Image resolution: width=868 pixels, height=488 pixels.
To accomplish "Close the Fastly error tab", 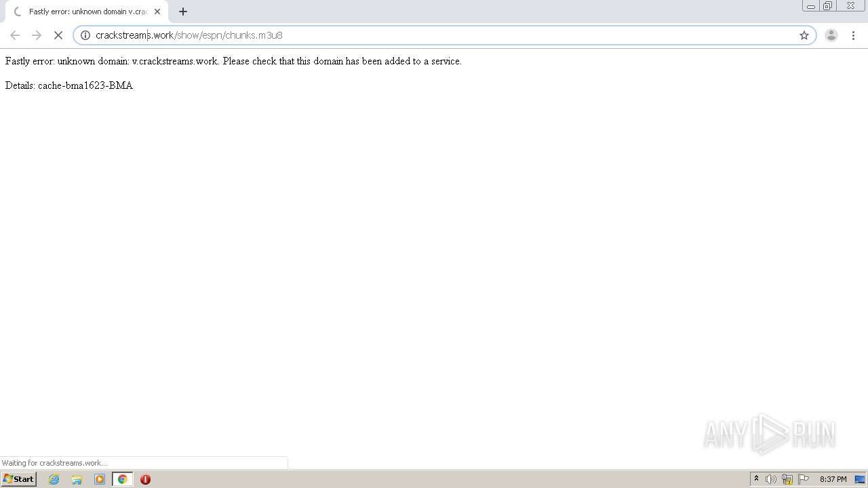I will [x=157, y=12].
